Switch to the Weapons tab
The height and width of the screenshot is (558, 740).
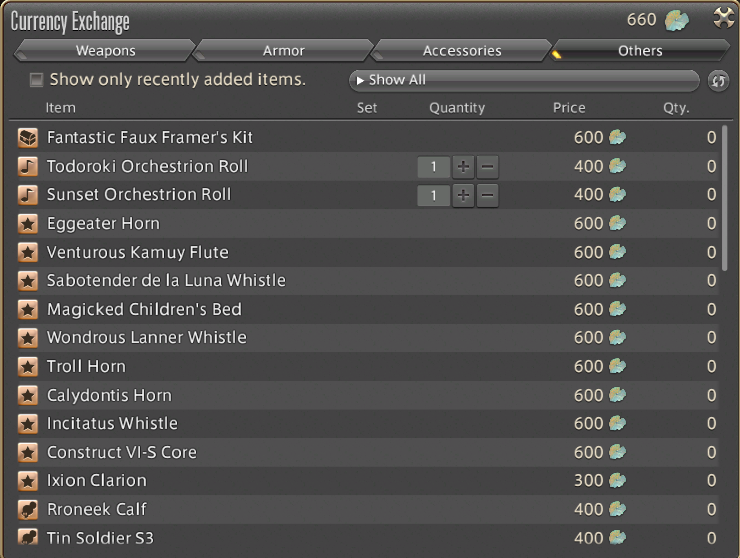click(x=105, y=51)
